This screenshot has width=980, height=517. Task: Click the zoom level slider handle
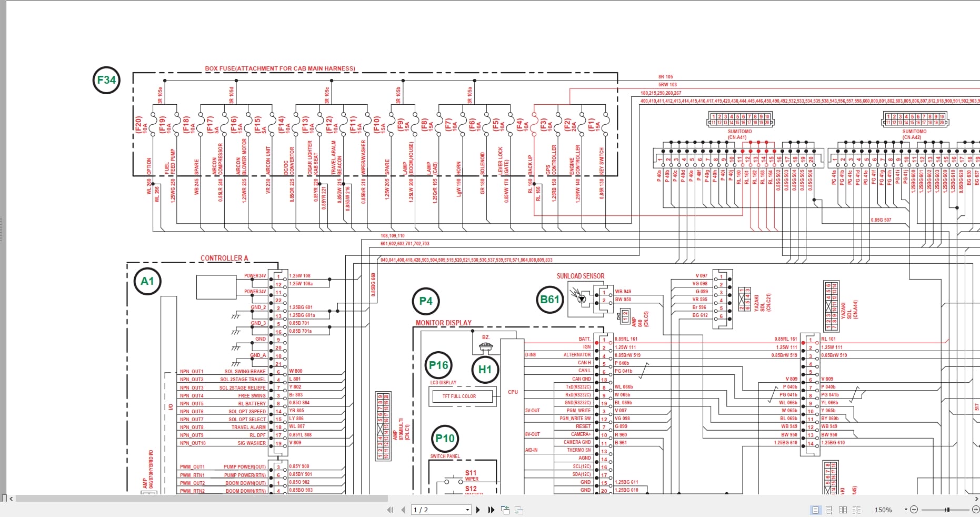(x=947, y=509)
